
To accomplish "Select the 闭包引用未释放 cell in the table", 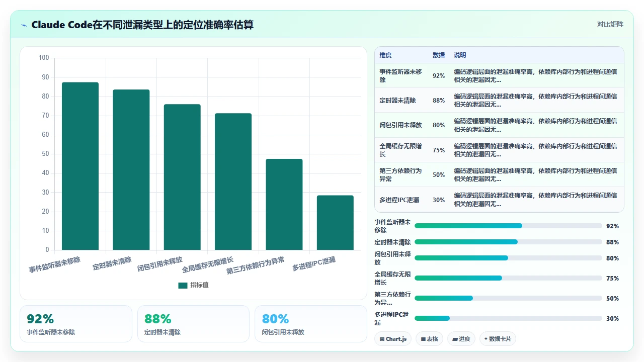I will point(400,125).
